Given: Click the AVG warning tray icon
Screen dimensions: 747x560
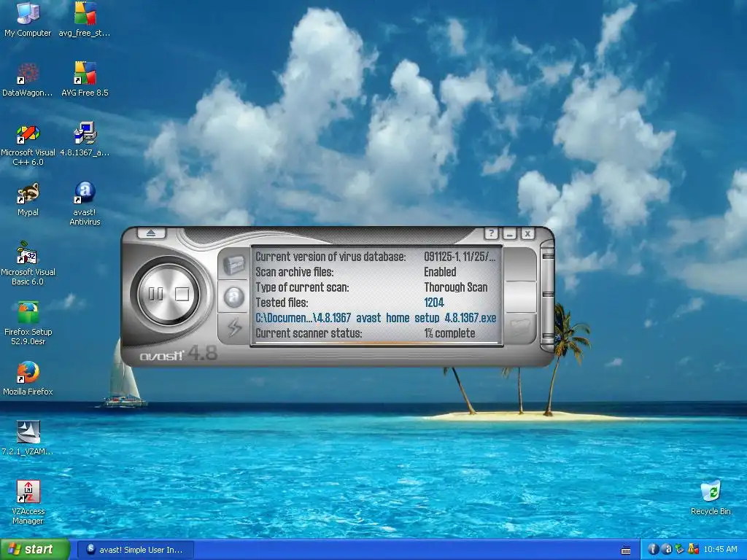Looking at the screenshot, I should (693, 550).
